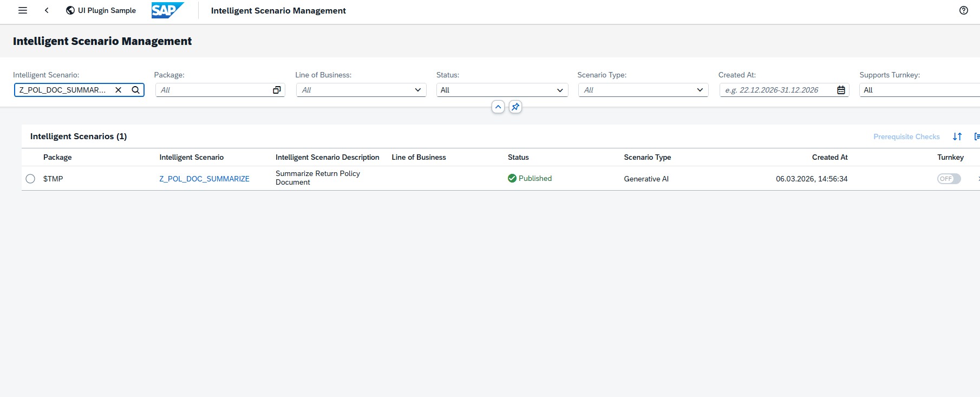The width and height of the screenshot is (980, 397).
Task: Click the Line of Business column header
Action: pyautogui.click(x=419, y=157)
